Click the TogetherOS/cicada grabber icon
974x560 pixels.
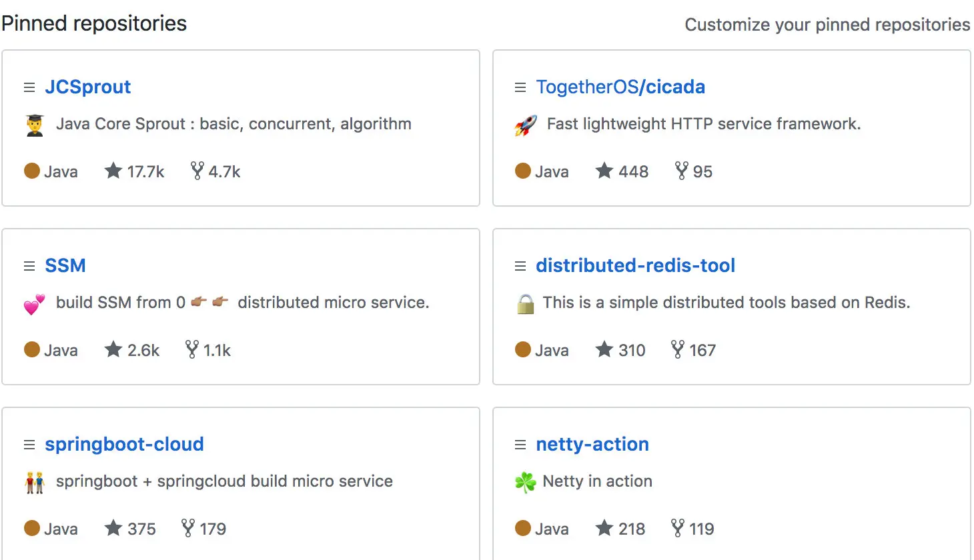coord(520,87)
